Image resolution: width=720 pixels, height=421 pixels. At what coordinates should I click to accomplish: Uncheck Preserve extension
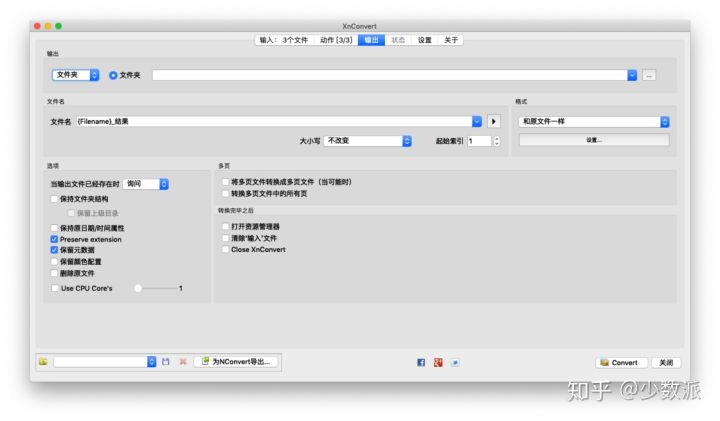(x=54, y=239)
